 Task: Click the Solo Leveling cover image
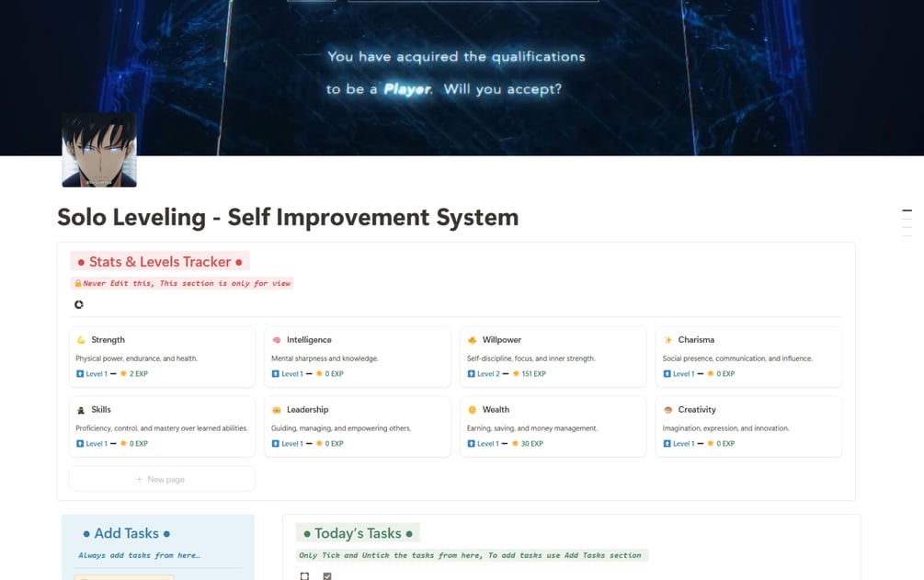coord(462,78)
